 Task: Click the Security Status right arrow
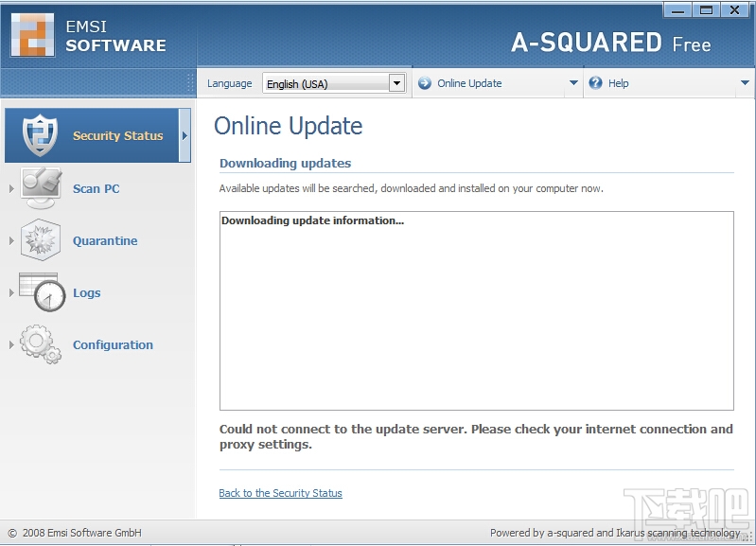[x=185, y=135]
